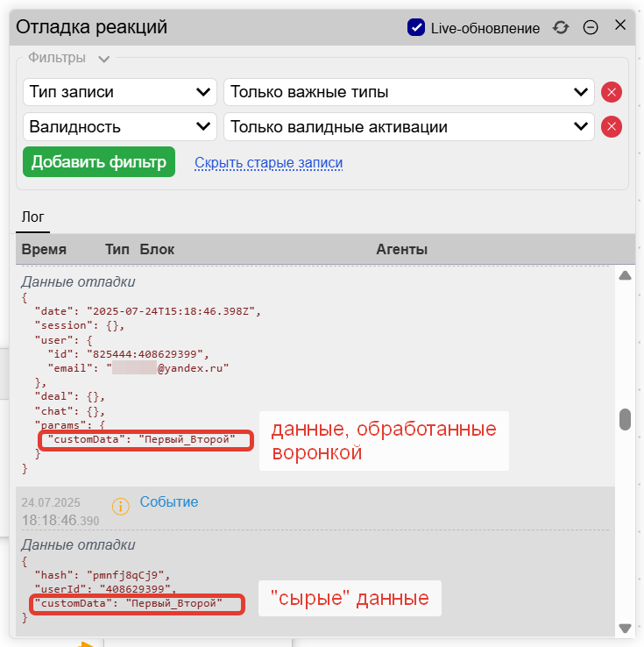644x647 pixels.
Task: Open the Валидность dropdown
Action: pos(120,127)
